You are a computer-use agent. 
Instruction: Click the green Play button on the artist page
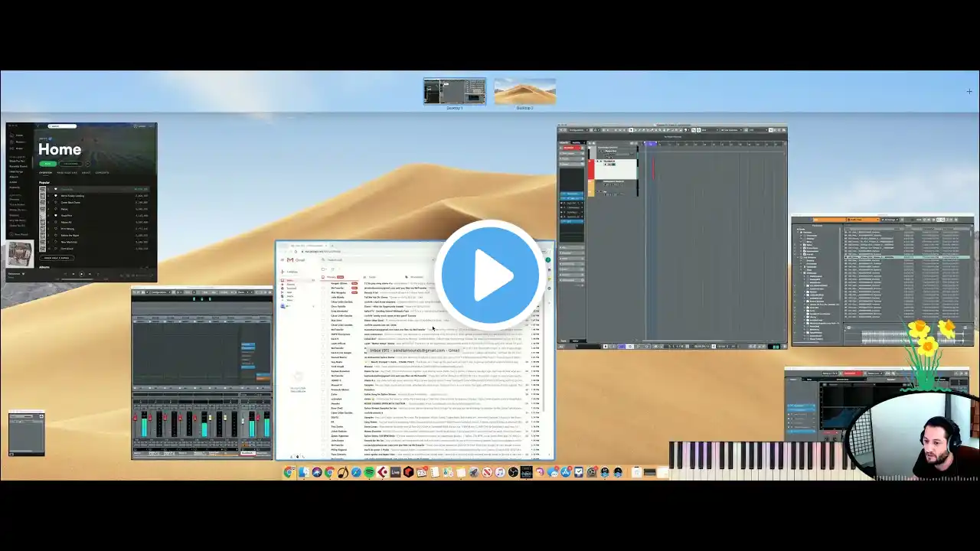click(47, 163)
